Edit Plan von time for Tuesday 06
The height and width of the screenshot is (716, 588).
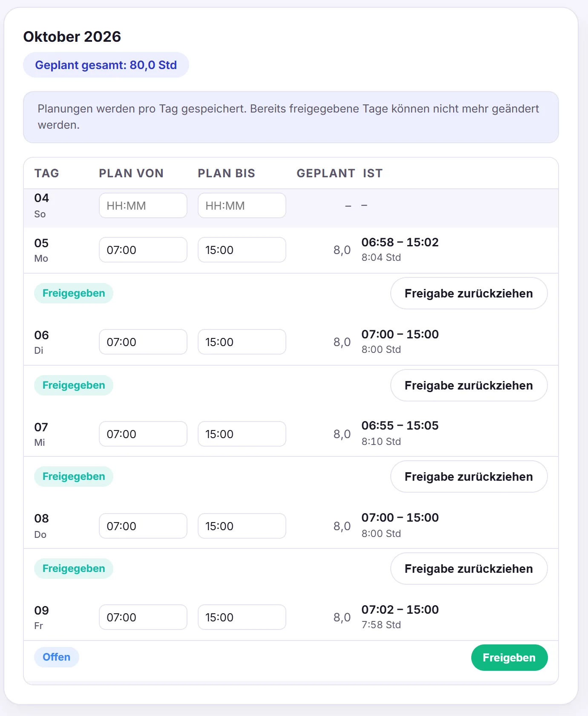143,342
